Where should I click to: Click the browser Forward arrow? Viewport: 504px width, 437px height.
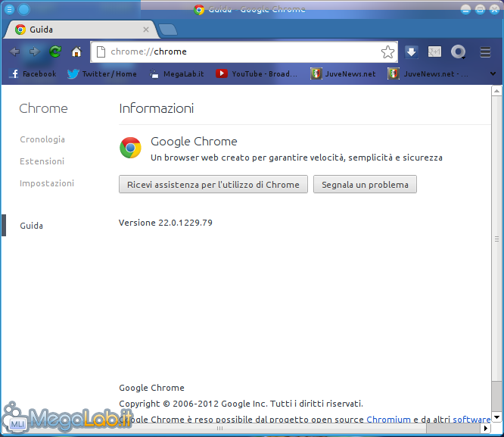point(34,52)
